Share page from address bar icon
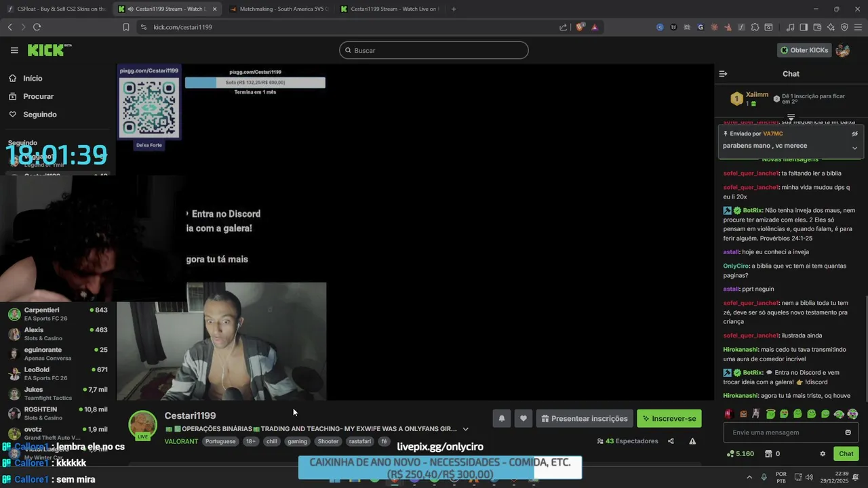This screenshot has height=488, width=868. (563, 27)
